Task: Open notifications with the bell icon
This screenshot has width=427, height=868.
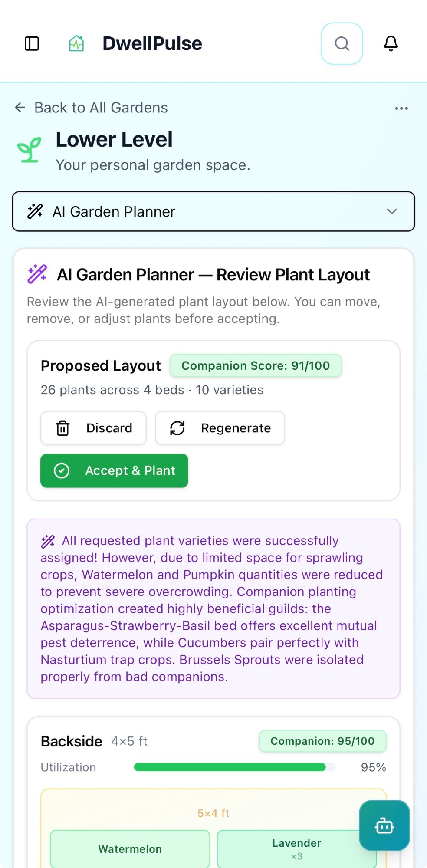Action: pos(390,43)
